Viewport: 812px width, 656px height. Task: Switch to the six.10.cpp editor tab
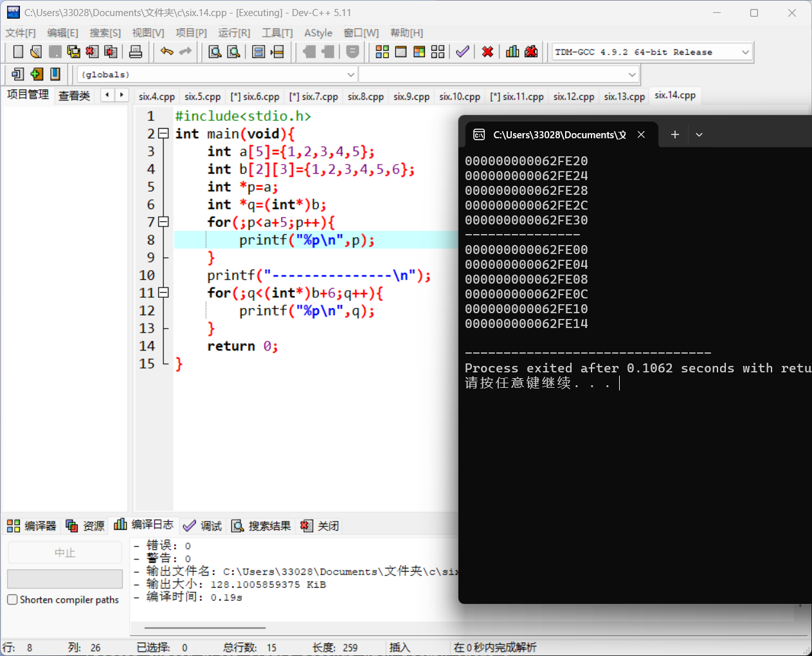[x=460, y=96]
